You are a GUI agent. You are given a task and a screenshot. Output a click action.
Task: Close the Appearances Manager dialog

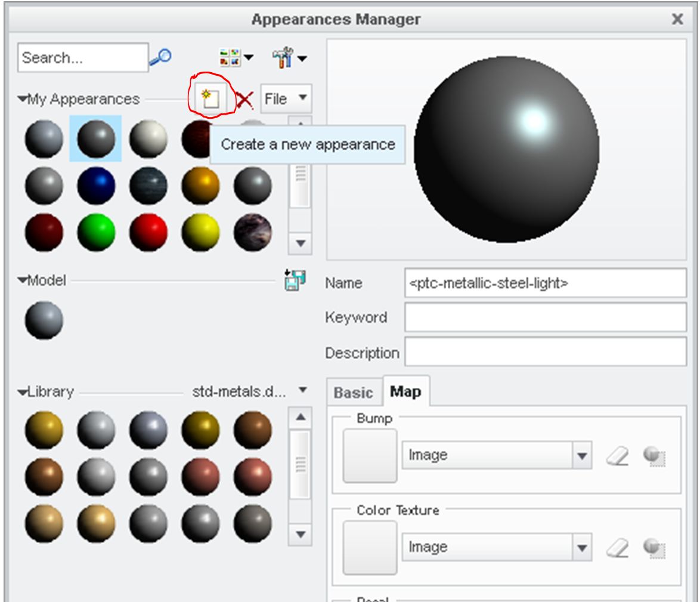click(x=677, y=18)
